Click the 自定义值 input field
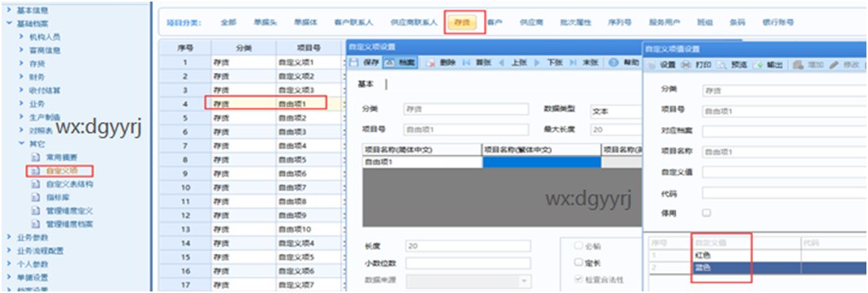 tap(785, 172)
